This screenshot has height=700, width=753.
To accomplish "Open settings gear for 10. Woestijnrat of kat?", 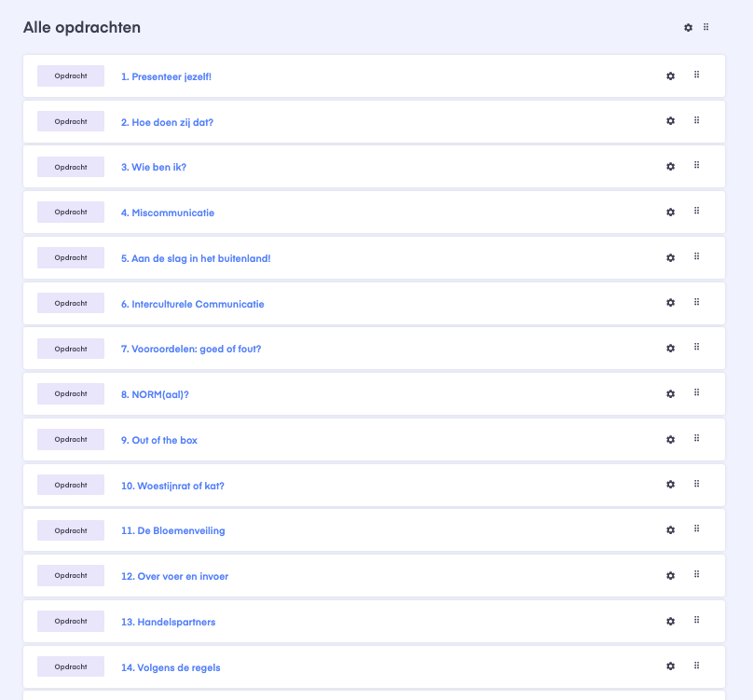I will point(670,485).
